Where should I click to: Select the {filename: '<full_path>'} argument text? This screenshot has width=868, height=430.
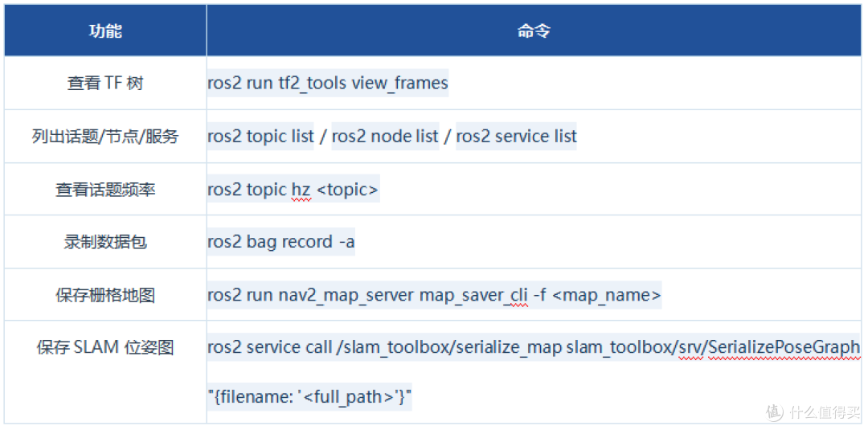pyautogui.click(x=310, y=397)
